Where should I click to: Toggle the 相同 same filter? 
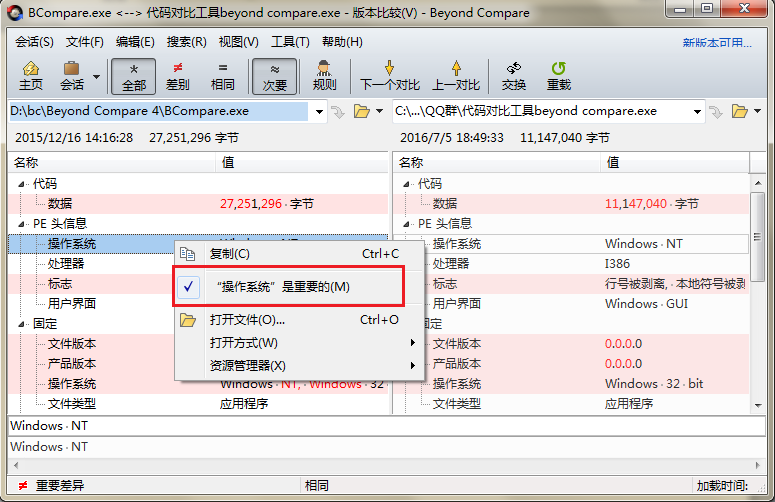[x=222, y=76]
